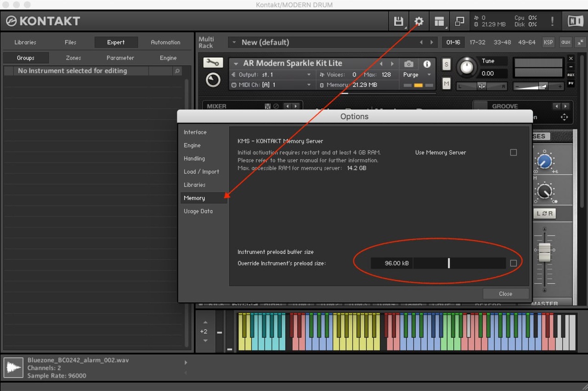Select the Zones sub-tab
This screenshot has width=588, height=391.
[x=73, y=58]
